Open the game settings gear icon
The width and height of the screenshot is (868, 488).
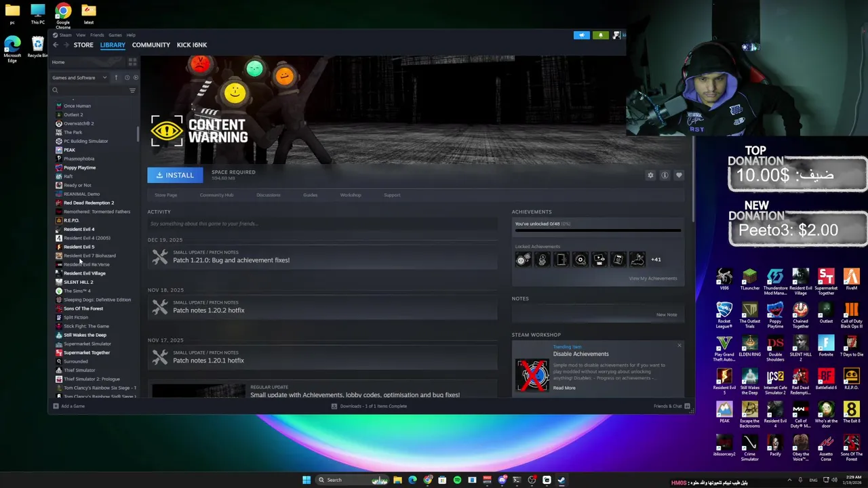pos(650,176)
